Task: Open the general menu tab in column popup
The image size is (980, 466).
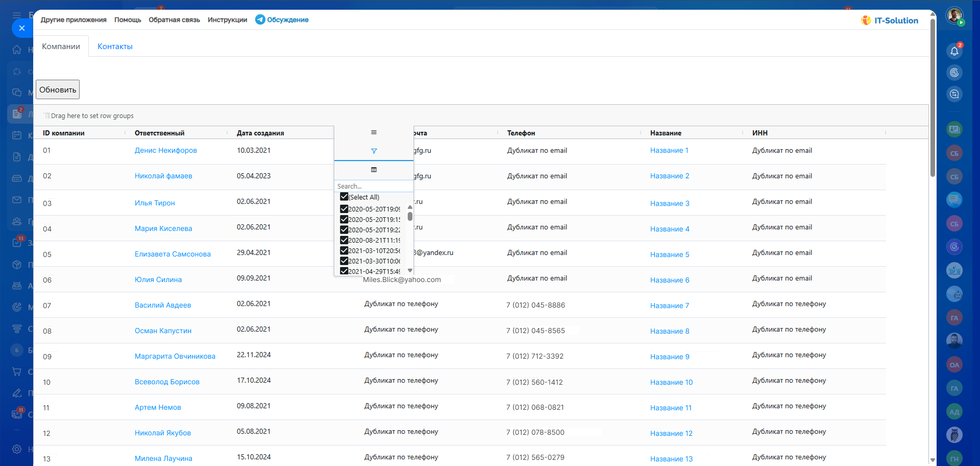Action: tap(374, 132)
